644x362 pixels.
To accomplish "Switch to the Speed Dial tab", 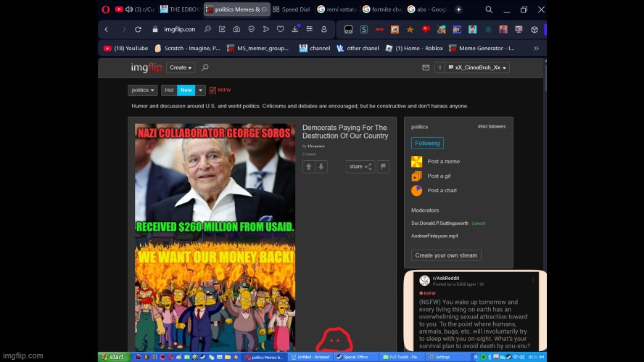I will 292,9.
